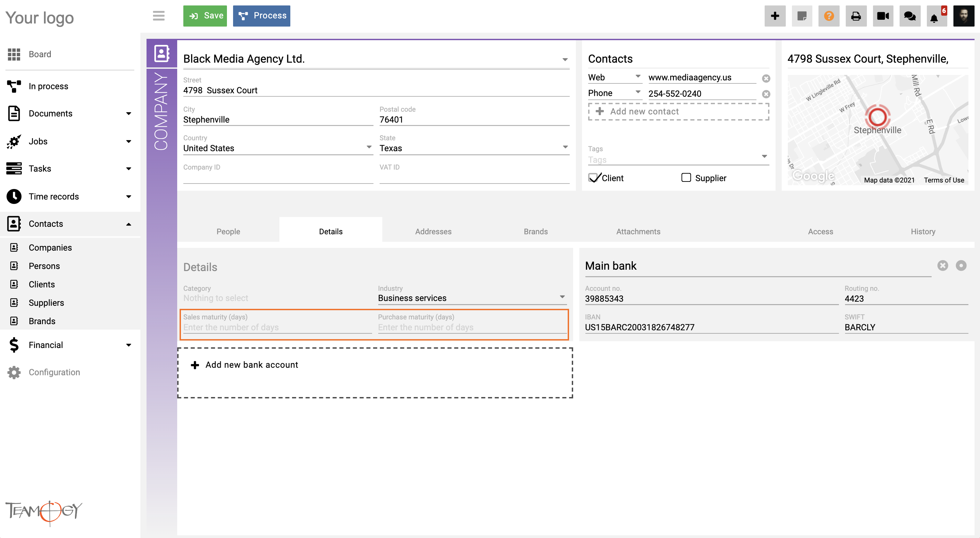This screenshot has height=538, width=980.
Task: Click the Board grid icon
Action: [14, 54]
